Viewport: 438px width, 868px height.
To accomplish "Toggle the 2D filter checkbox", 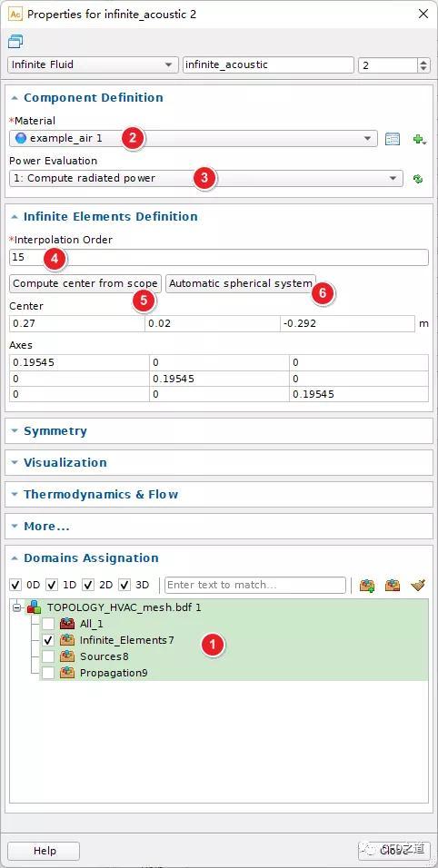I will 88,585.
